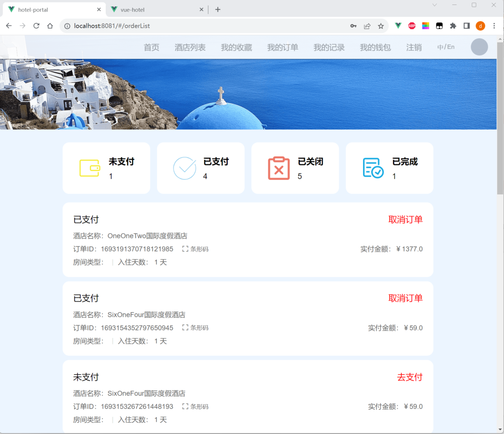Image resolution: width=504 pixels, height=434 pixels.
Task: Toggle the 中/En language switch
Action: point(446,47)
